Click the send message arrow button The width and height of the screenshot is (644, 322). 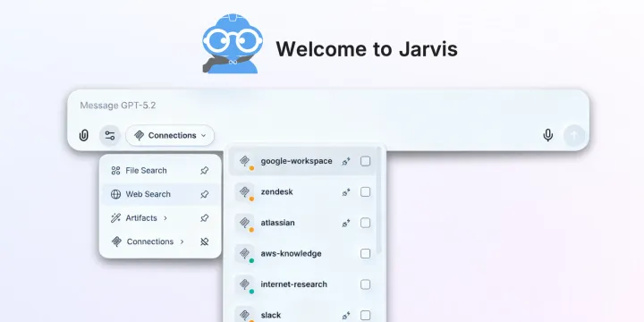(x=574, y=135)
